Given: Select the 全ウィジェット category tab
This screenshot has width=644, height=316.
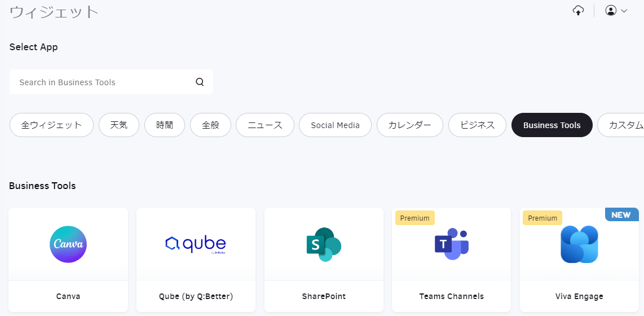Looking at the screenshot, I should coord(51,125).
